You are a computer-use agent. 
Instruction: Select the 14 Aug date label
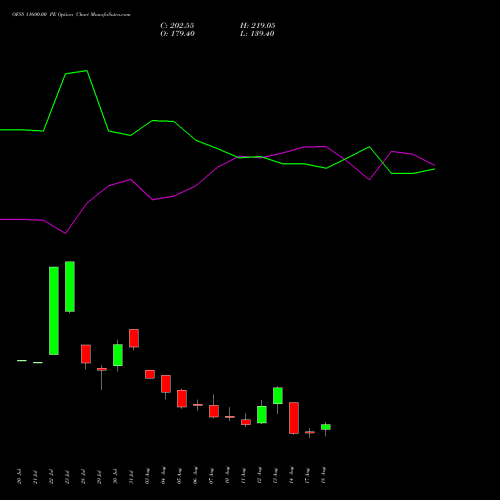[291, 476]
